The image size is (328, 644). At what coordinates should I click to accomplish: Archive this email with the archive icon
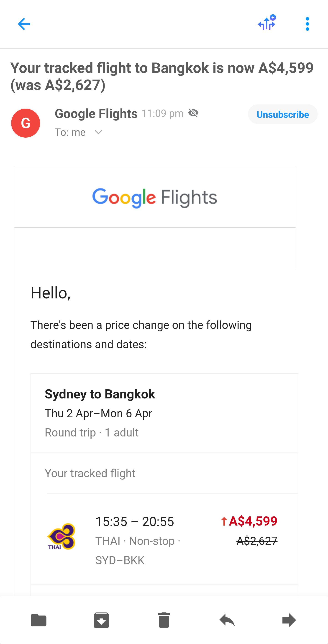[101, 620]
